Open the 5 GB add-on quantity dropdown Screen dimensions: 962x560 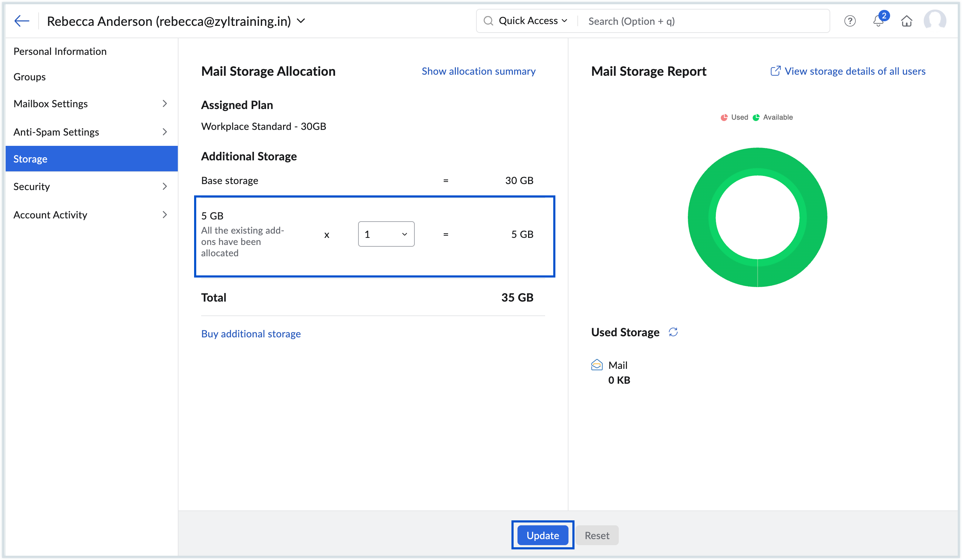(386, 234)
